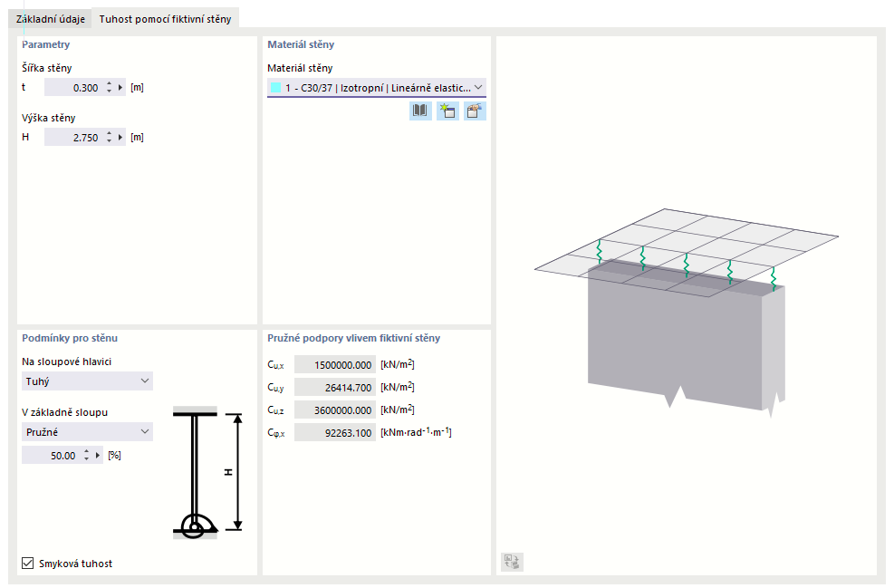
Task: Open the material library book icon
Action: tap(420, 111)
